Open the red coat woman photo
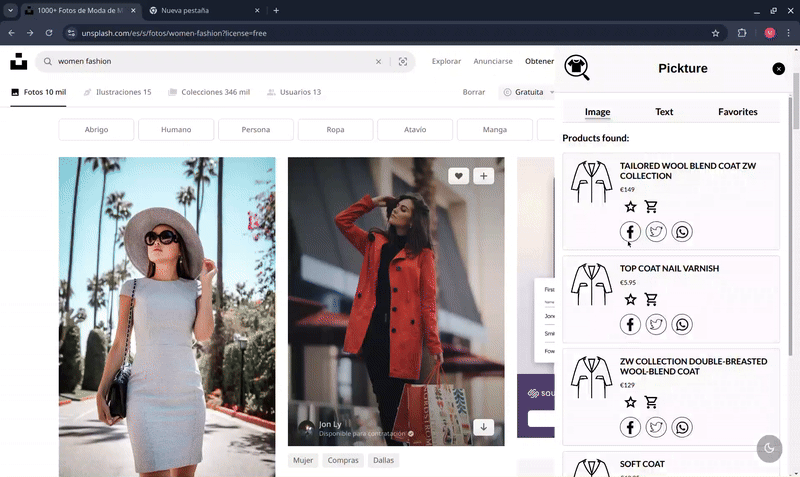 click(396, 301)
